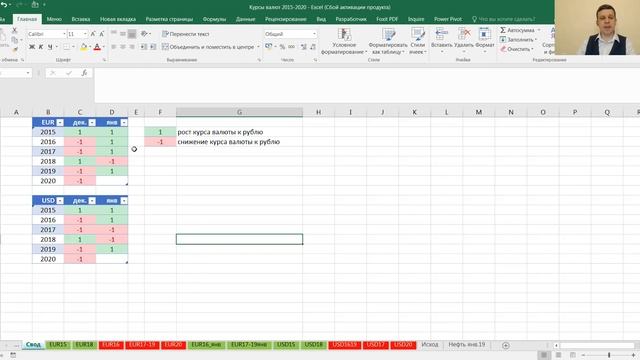Image resolution: width=640 pixels, height=360 pixels.
Task: Apply percent style icon
Action: [x=282, y=47]
